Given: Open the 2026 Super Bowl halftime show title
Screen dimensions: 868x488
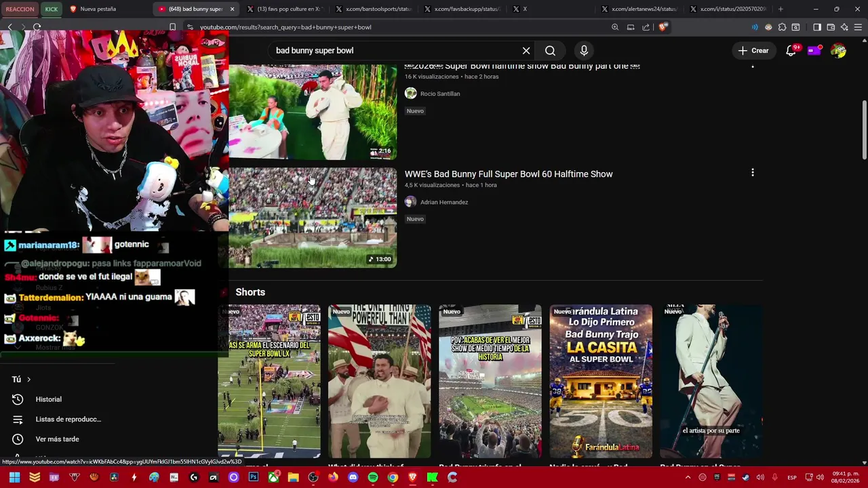Looking at the screenshot, I should 522,66.
